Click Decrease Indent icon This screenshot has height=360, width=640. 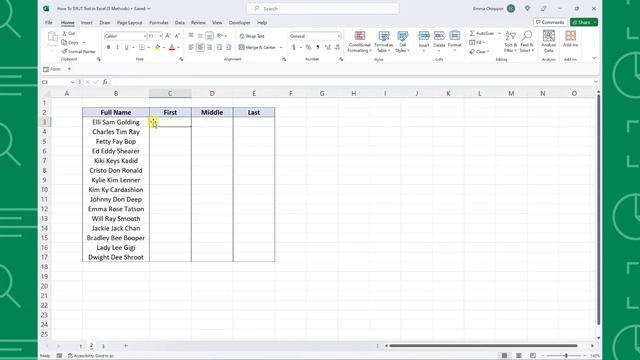220,47
